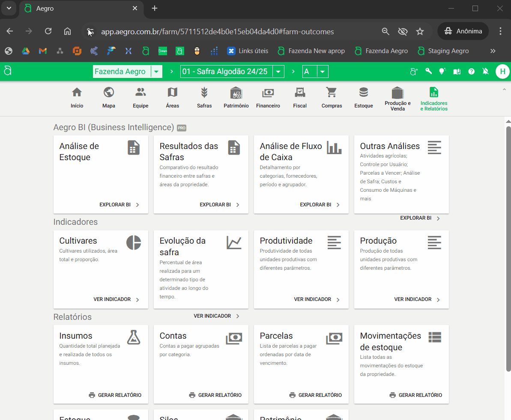Open the Safra Algodão 24/25 dropdown
This screenshot has height=420, width=511.
tap(278, 71)
